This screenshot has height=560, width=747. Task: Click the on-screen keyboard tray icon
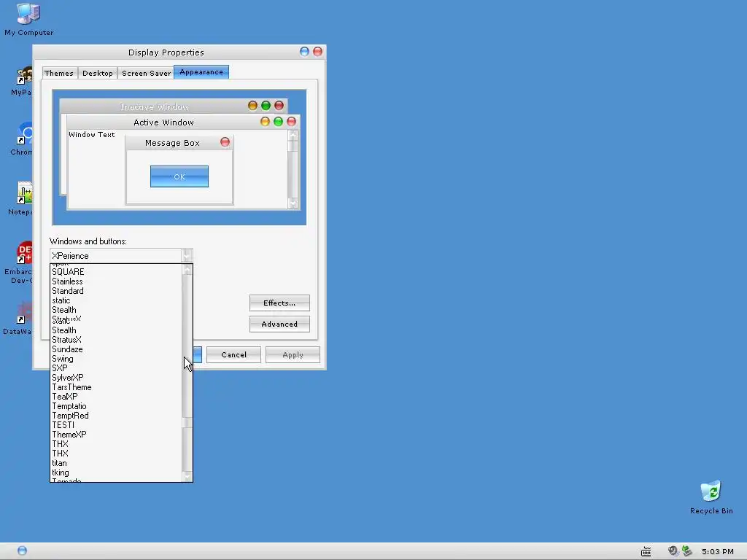point(646,551)
